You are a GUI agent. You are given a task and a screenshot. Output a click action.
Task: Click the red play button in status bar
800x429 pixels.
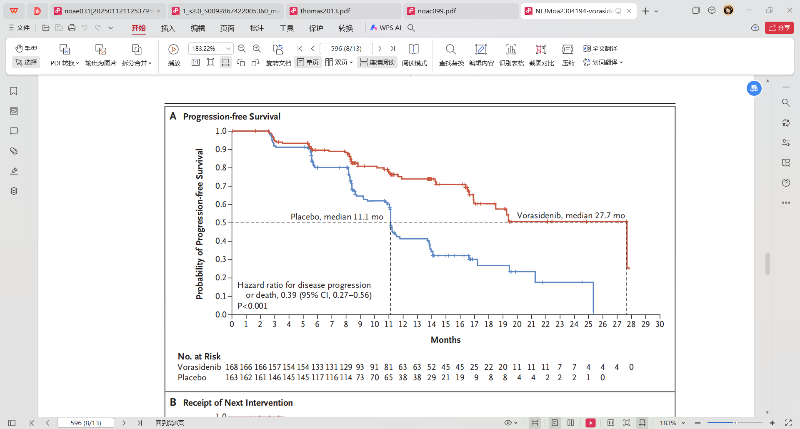(590, 423)
